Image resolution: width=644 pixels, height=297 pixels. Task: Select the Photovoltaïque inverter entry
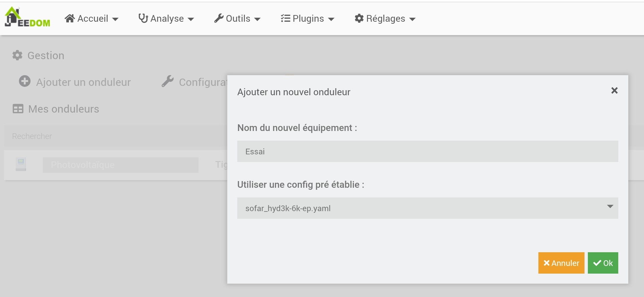tap(120, 165)
